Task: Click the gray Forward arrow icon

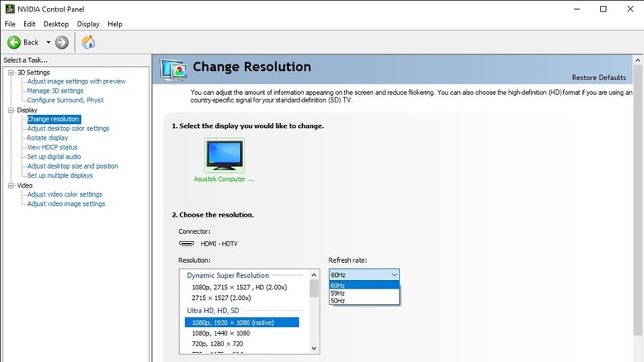Action: [x=62, y=42]
